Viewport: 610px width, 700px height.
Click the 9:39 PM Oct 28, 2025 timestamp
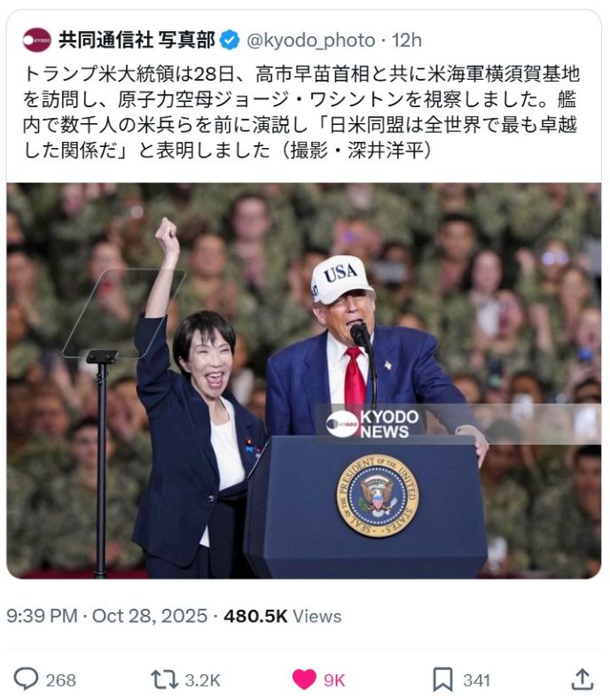(107, 616)
